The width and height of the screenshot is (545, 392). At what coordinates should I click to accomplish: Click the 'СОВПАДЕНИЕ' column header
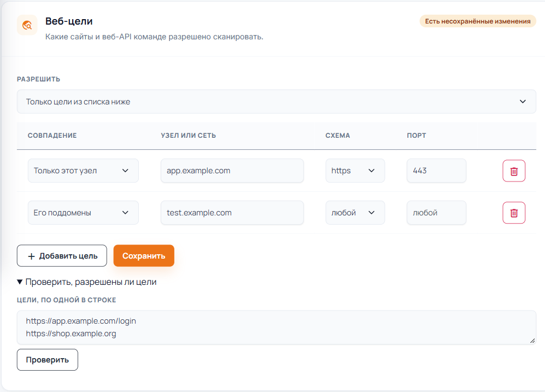[52, 136]
